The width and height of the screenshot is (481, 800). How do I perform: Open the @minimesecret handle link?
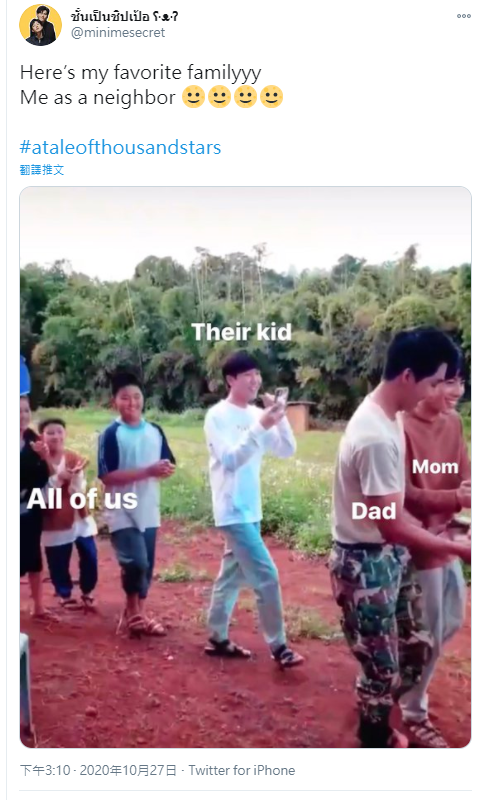click(118, 33)
